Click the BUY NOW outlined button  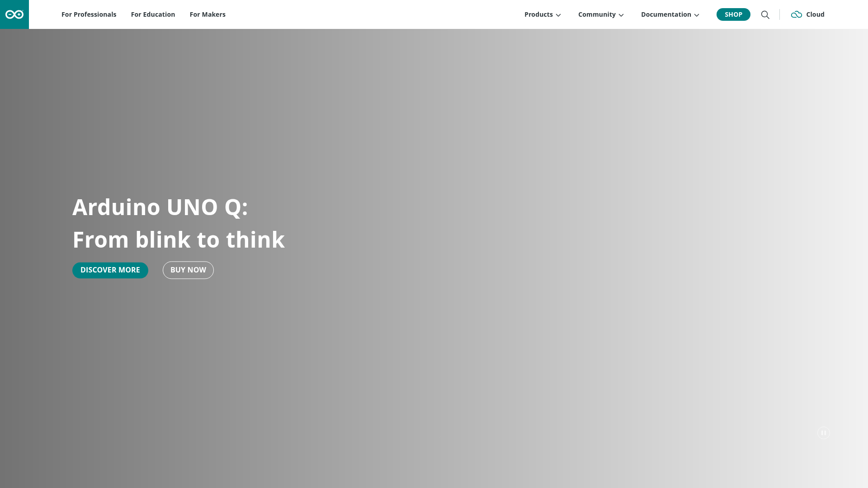188,270
